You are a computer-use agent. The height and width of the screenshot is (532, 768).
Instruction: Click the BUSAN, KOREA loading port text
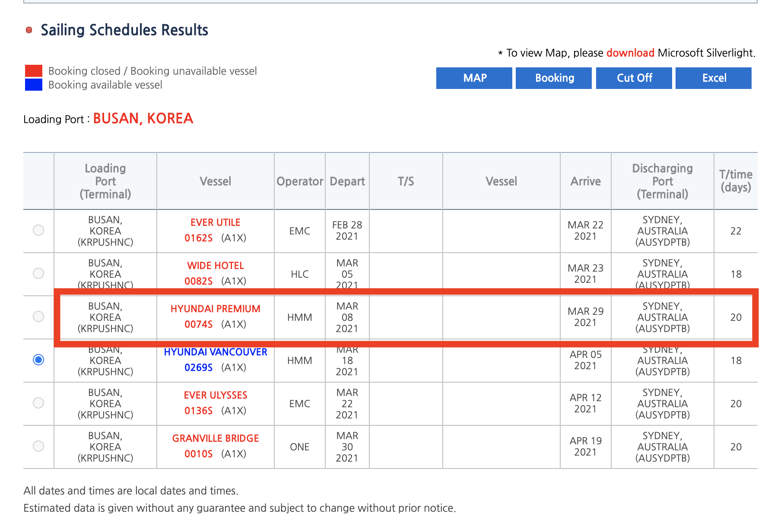[143, 118]
